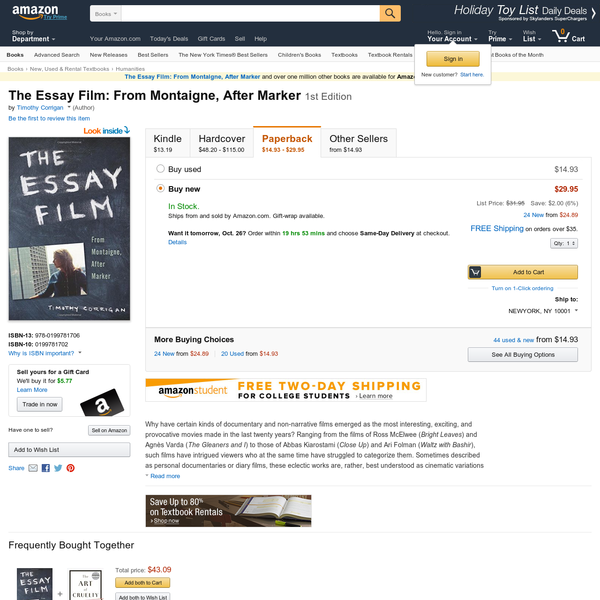Open the Books search category dropdown
This screenshot has width=600, height=600.
coord(106,14)
